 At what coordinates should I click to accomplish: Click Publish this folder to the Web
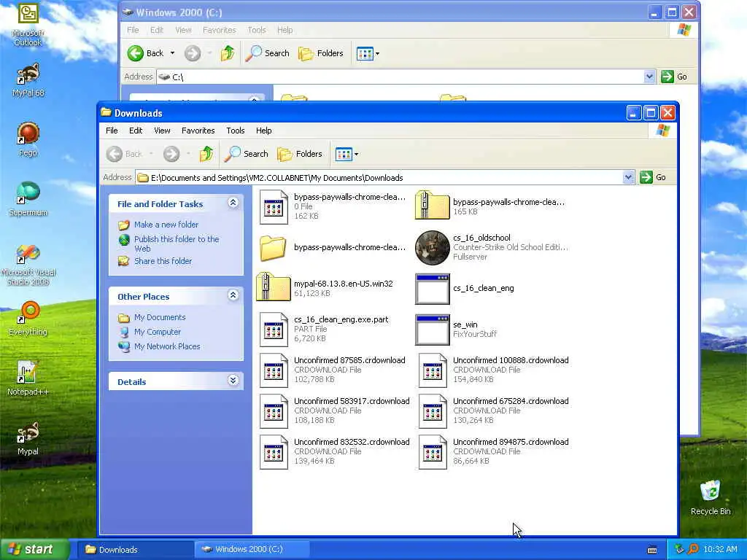tap(177, 244)
